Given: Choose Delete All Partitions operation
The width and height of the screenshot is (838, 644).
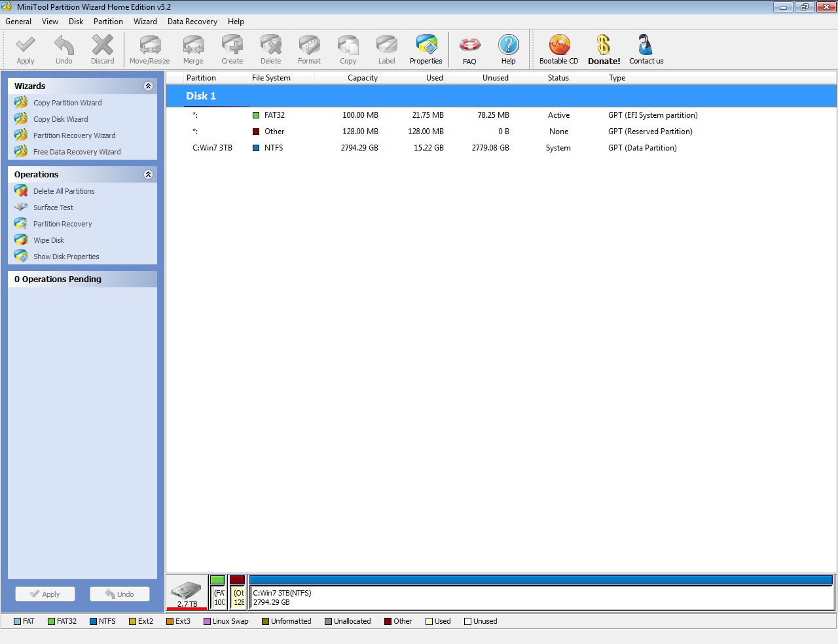Looking at the screenshot, I should (64, 191).
